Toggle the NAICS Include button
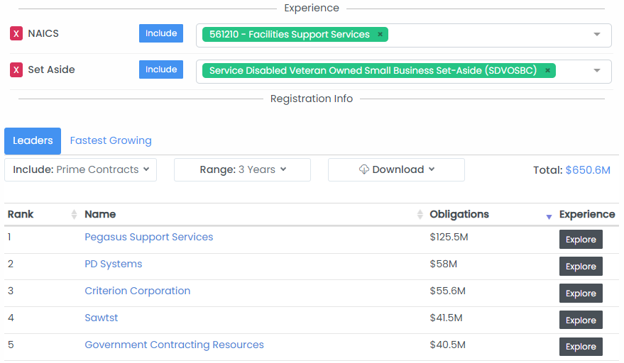624x363 pixels. pyautogui.click(x=161, y=33)
